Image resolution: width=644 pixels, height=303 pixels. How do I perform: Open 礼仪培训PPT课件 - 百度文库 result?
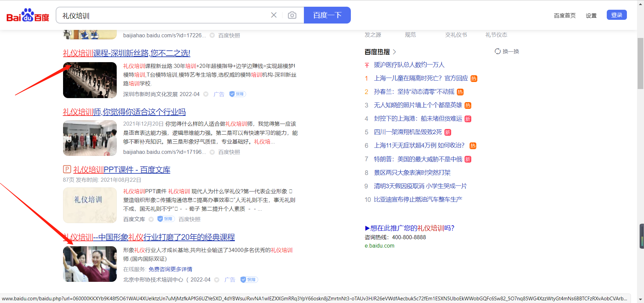coord(122,170)
